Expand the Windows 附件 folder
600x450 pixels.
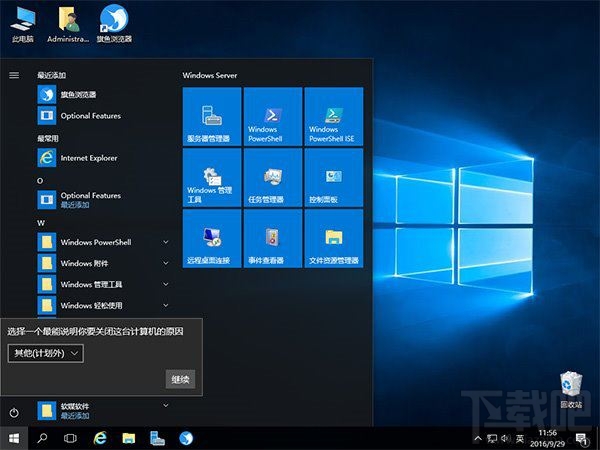pyautogui.click(x=103, y=263)
